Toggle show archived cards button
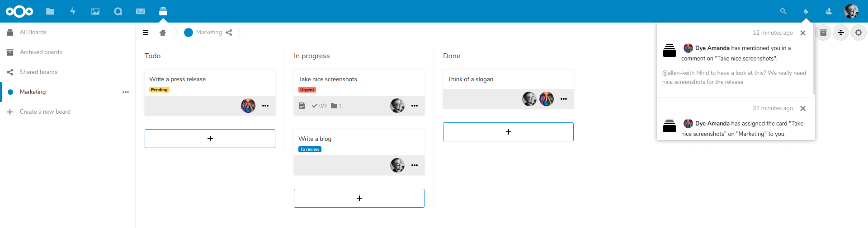The height and width of the screenshot is (228, 868). coord(823,33)
